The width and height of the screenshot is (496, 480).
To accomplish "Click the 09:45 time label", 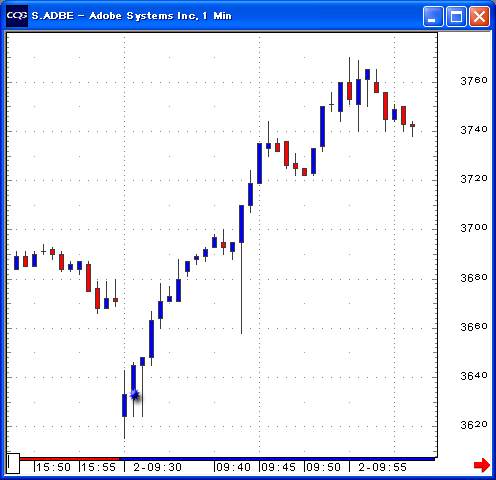I will 278,467.
